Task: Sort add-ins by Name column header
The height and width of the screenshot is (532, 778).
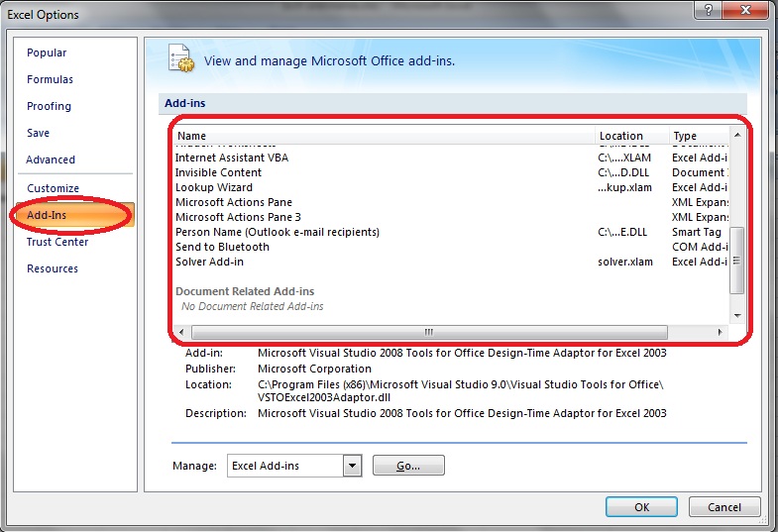Action: coord(384,136)
